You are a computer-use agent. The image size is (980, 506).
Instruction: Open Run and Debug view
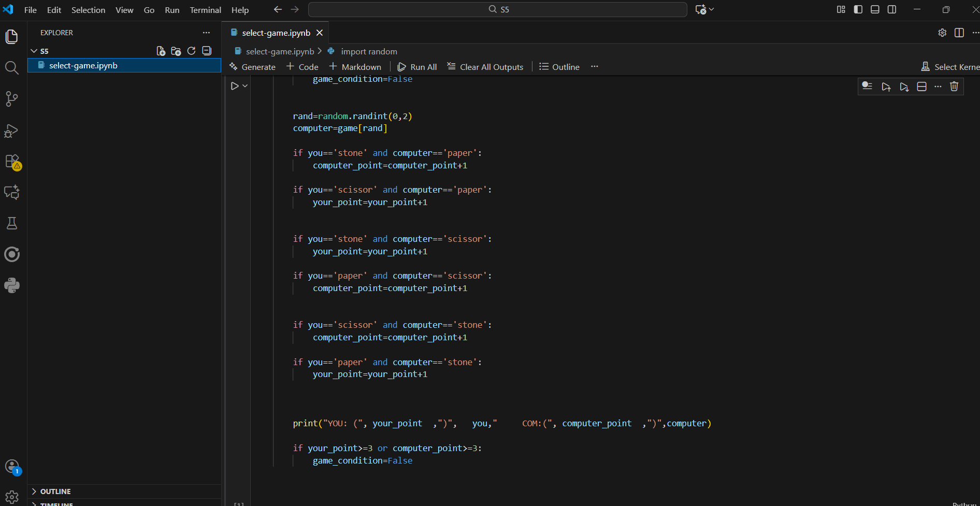[x=11, y=131]
